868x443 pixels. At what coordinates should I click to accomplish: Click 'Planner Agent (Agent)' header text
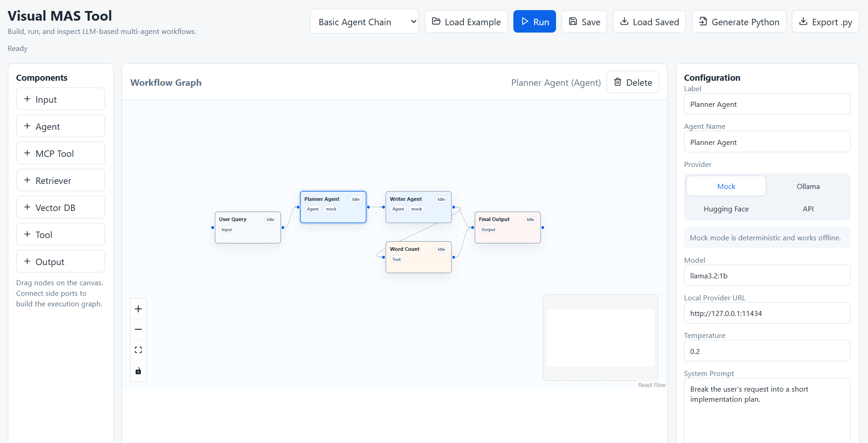(556, 83)
